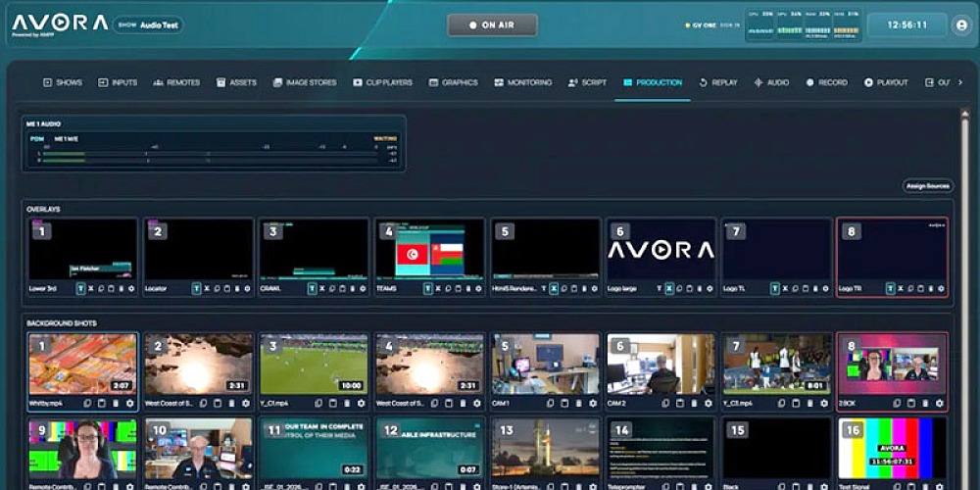The width and height of the screenshot is (980, 490).
Task: Copy the Locator overlay
Action: (217, 289)
